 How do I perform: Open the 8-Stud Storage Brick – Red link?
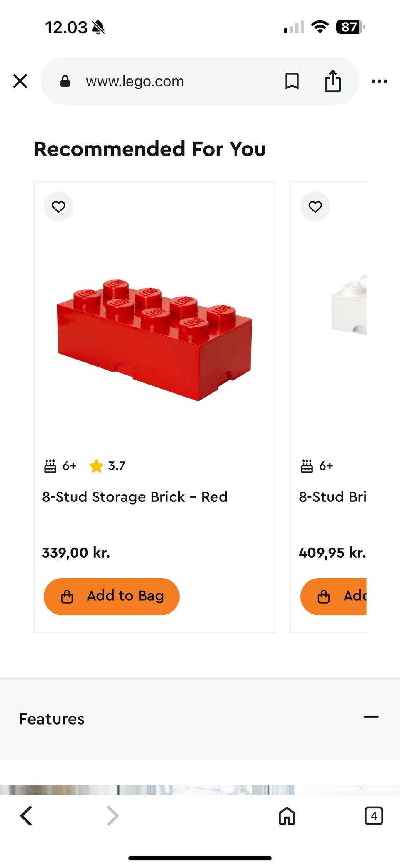[x=135, y=496]
